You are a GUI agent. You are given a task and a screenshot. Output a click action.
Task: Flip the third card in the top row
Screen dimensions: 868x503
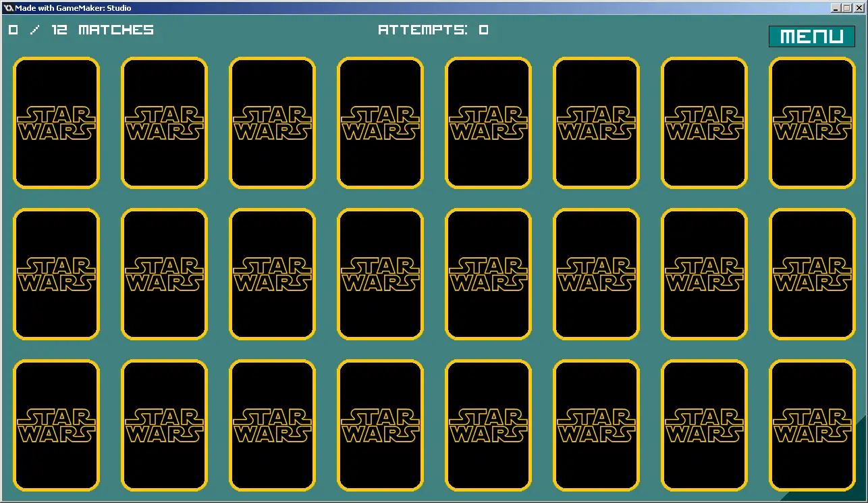click(273, 123)
